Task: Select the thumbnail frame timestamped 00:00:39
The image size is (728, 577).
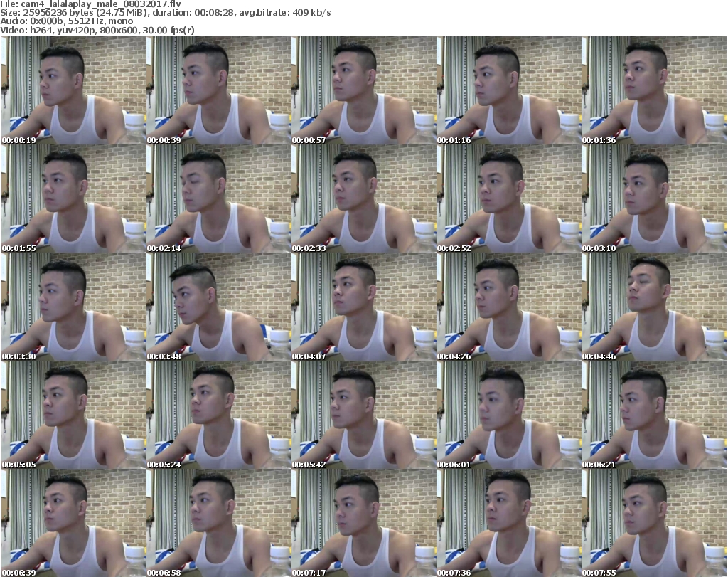Action: (x=219, y=90)
